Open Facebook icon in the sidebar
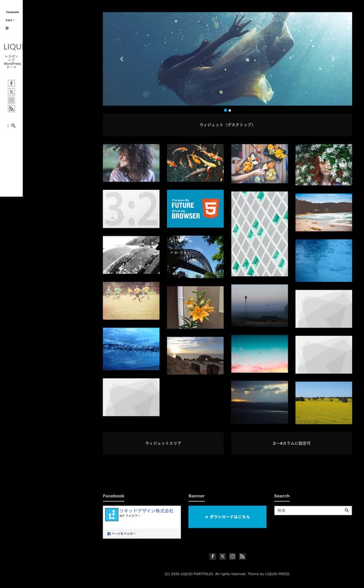 (x=11, y=83)
